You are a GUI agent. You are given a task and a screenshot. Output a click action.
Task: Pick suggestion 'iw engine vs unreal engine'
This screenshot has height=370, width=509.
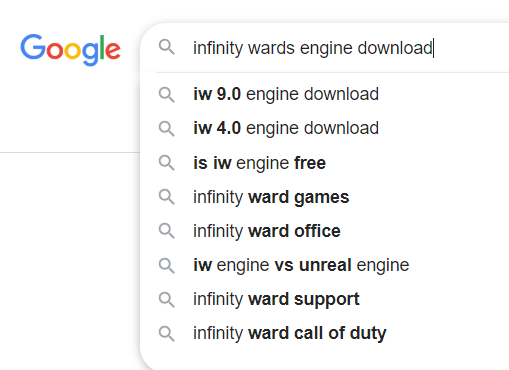(325, 265)
